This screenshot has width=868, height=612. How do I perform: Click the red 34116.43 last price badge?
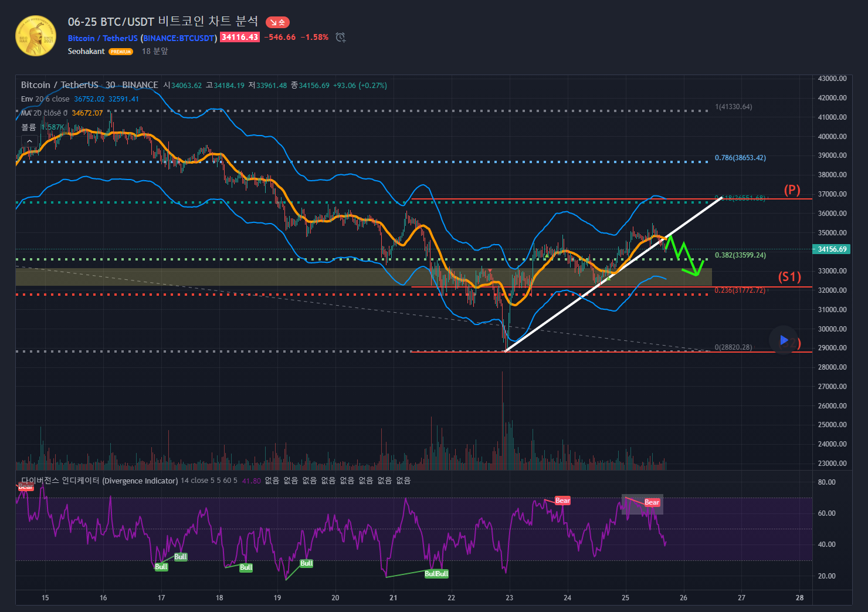pyautogui.click(x=240, y=37)
